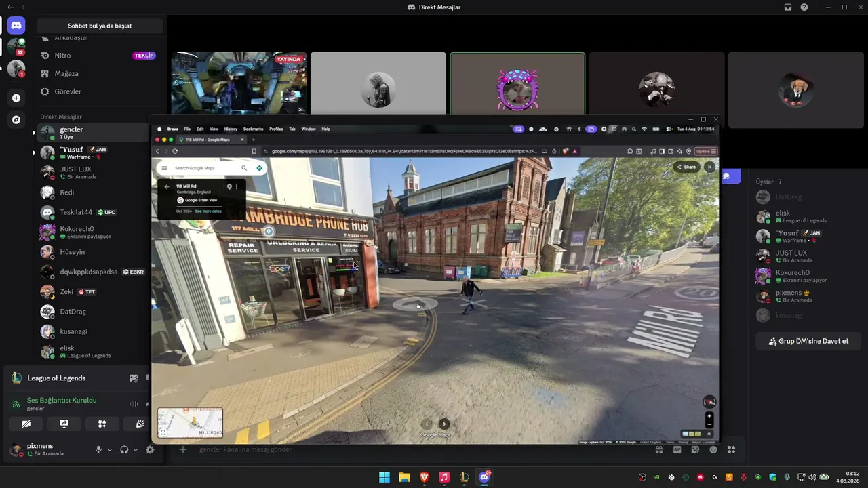This screenshot has height=488, width=868.
Task: Toggle noise suppression waveform icon
Action: [x=134, y=404]
